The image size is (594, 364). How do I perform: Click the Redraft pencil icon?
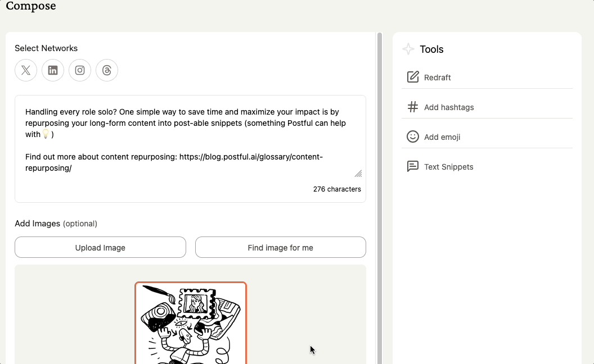pyautogui.click(x=413, y=77)
